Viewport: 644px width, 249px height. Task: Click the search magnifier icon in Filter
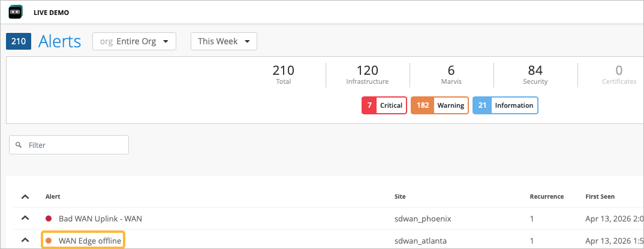pos(19,145)
